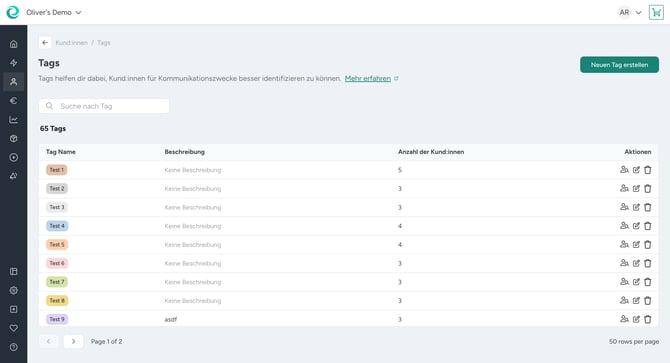Edit the Test 2 tag
670x363 pixels.
tap(636, 188)
